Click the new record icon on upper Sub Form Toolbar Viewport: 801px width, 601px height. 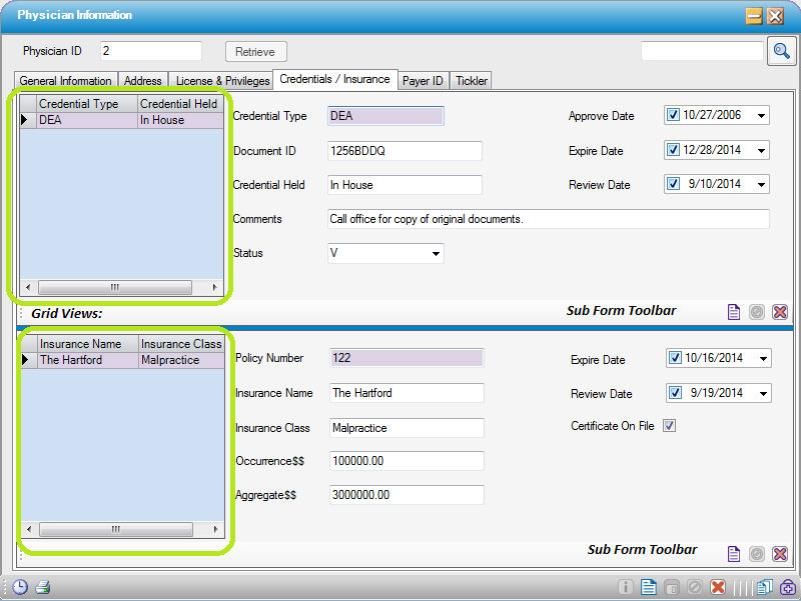(x=736, y=311)
